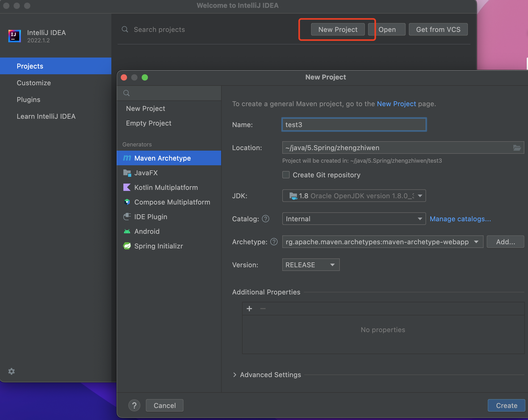Click the Android robot icon
This screenshot has height=420, width=528.
pos(127,231)
